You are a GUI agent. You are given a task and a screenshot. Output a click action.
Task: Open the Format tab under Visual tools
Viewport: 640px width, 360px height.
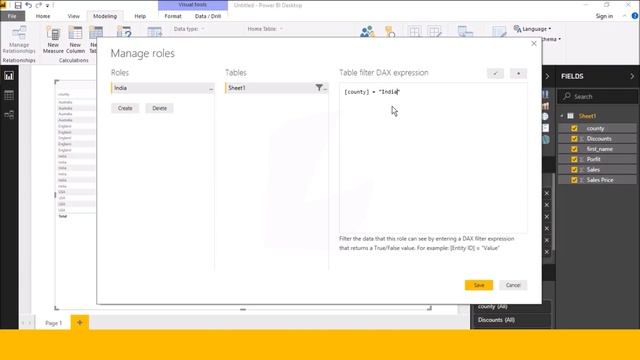tap(173, 16)
